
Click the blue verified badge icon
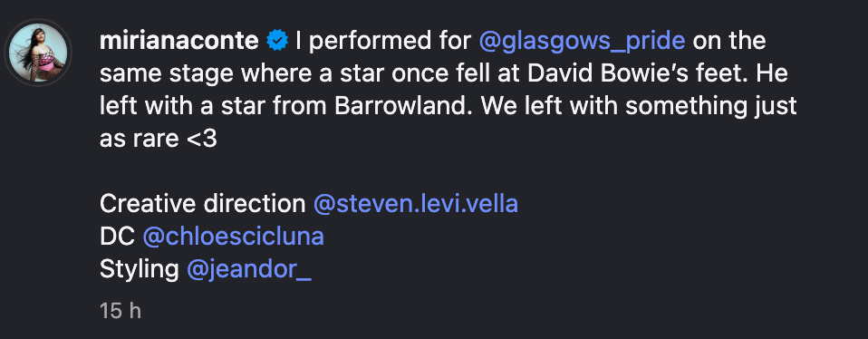click(276, 42)
